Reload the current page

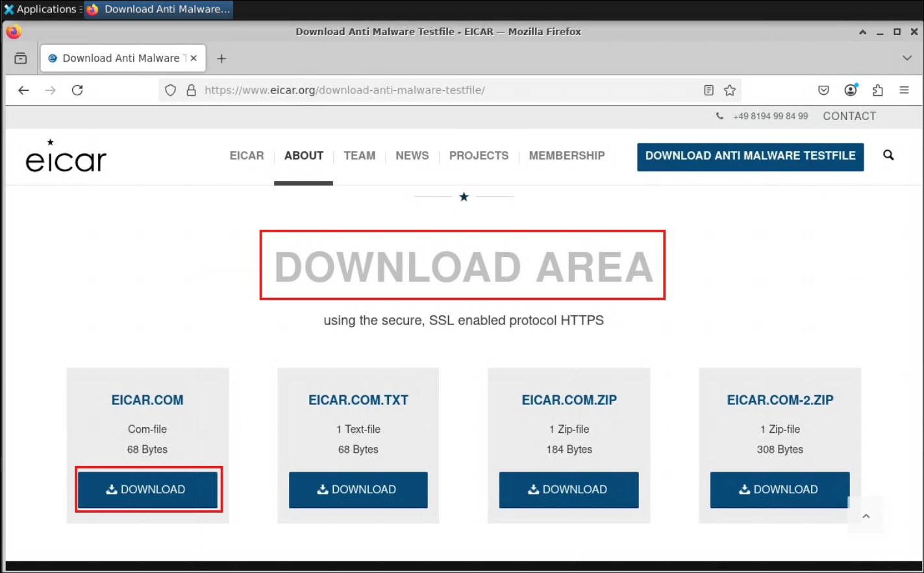coord(77,90)
